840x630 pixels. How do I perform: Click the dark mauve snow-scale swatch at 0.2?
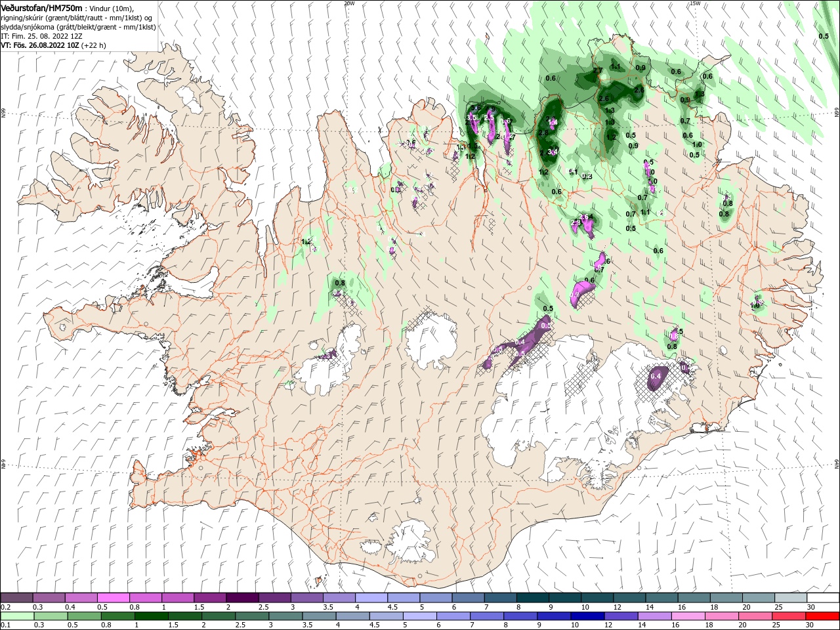(16, 598)
